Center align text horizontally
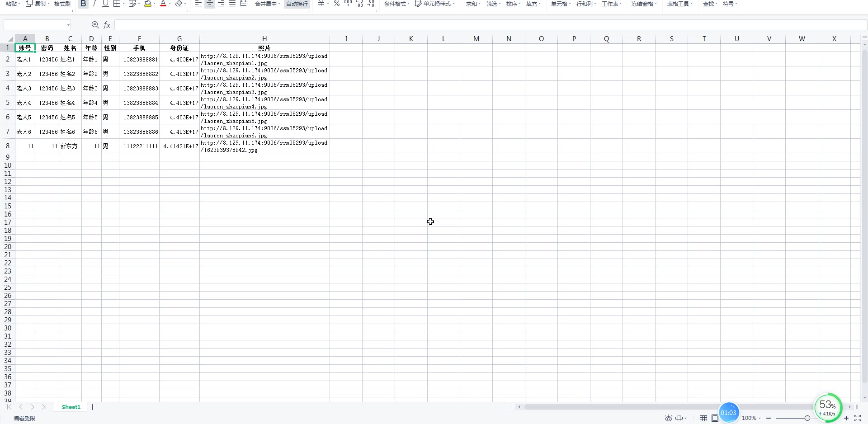The image size is (868, 424). point(210,4)
